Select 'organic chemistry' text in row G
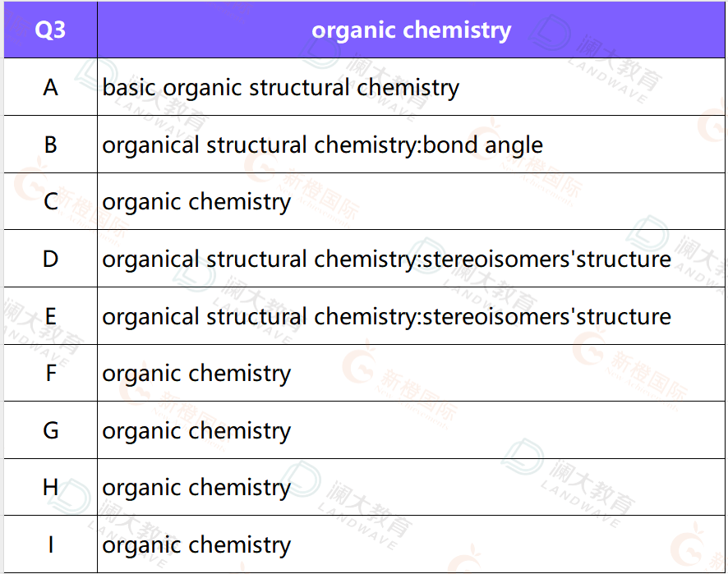The width and height of the screenshot is (728, 574). [x=196, y=432]
